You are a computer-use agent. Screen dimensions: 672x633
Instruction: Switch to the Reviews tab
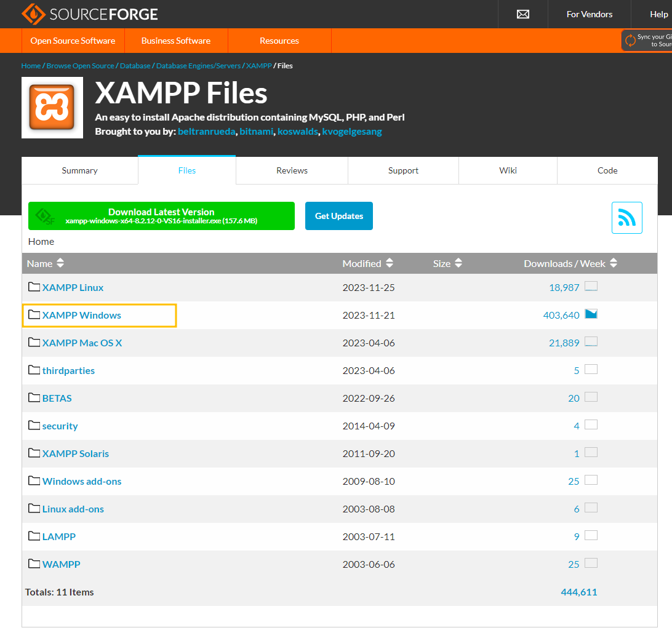[291, 170]
